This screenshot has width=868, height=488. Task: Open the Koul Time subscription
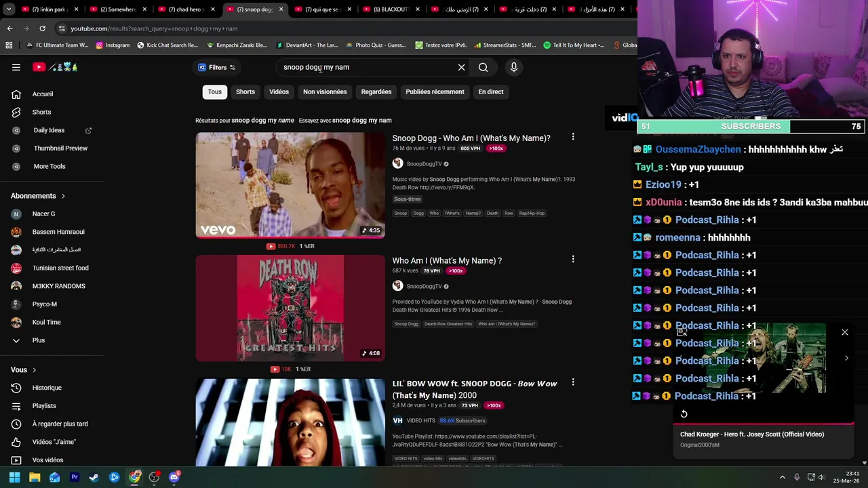47,322
